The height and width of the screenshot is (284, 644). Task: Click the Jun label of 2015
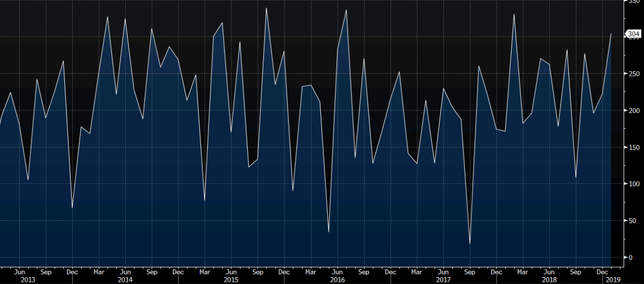pyautogui.click(x=231, y=272)
